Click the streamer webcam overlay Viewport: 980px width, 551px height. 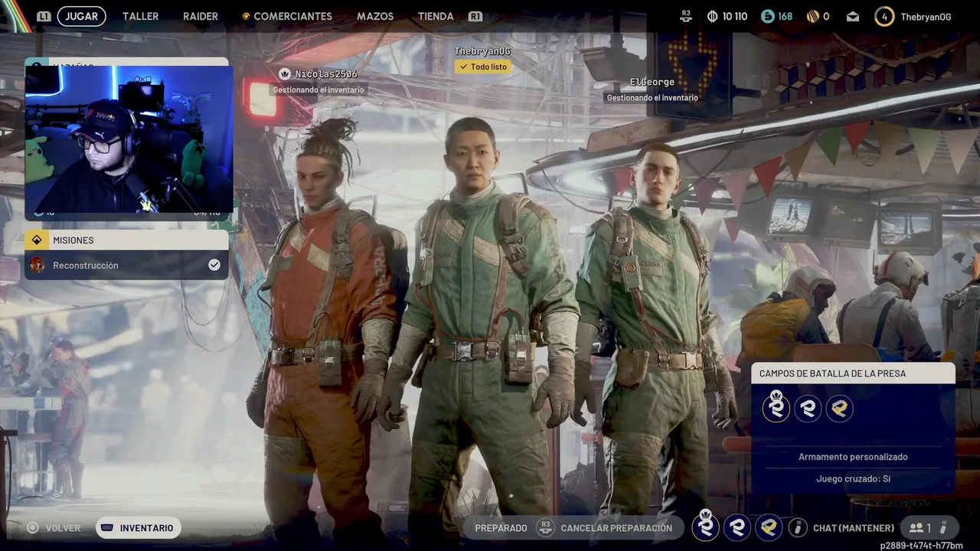pyautogui.click(x=129, y=139)
